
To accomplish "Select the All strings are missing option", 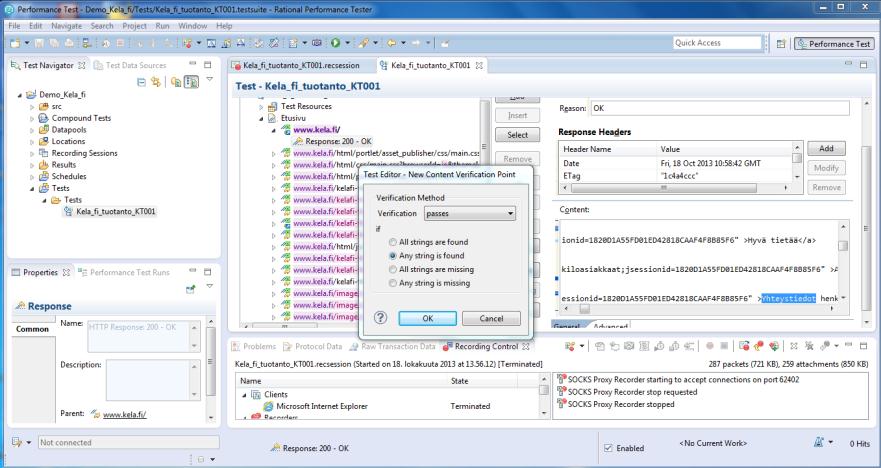I will [393, 270].
